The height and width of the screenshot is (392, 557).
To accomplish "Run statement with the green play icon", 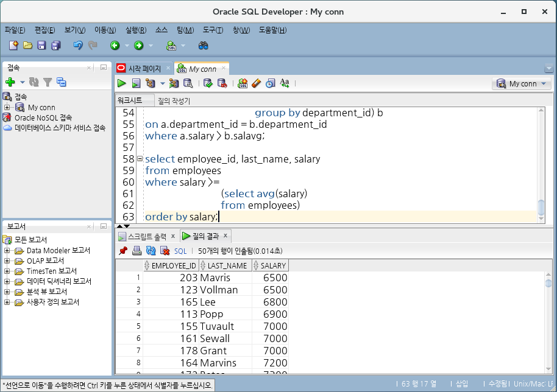I will click(x=121, y=83).
